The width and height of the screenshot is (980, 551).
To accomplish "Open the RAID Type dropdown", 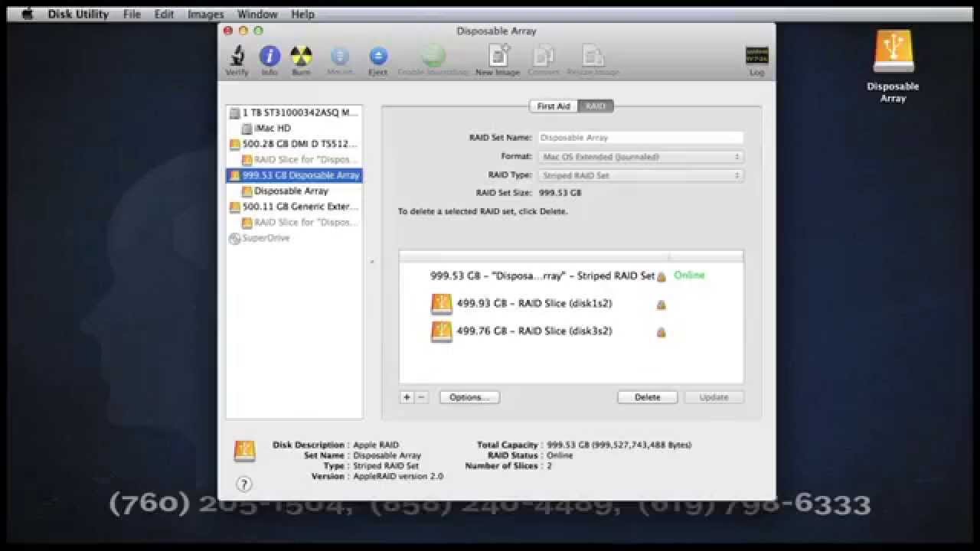I will (x=640, y=175).
